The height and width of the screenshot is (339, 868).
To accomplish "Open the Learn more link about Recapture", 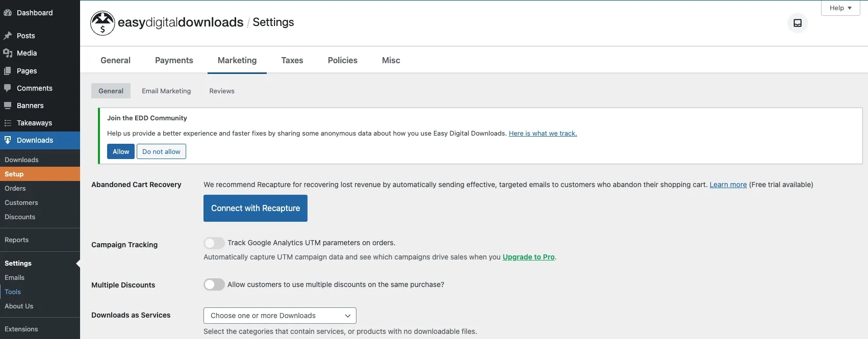I will pyautogui.click(x=728, y=185).
